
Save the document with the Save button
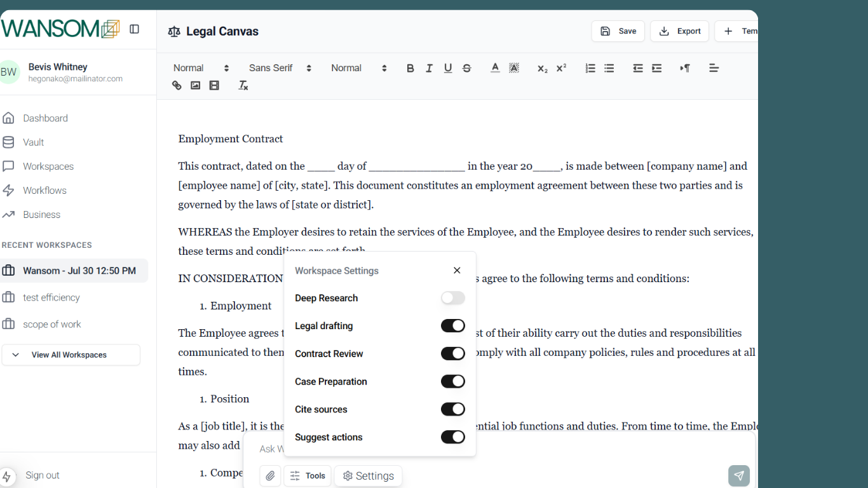point(618,30)
